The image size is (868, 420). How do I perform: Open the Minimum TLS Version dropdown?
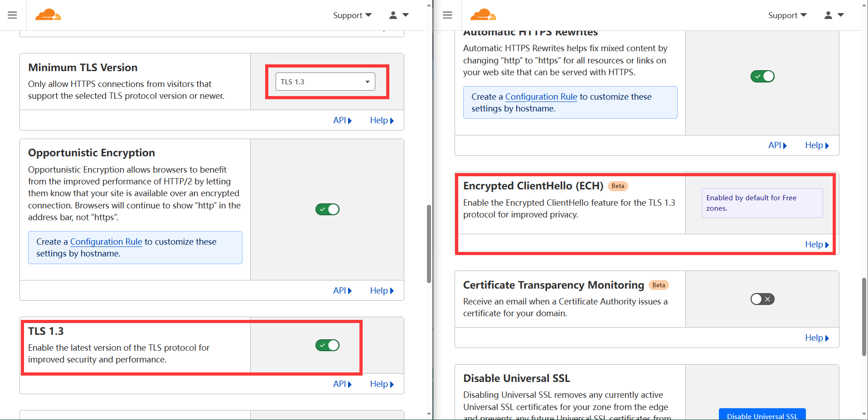[324, 82]
